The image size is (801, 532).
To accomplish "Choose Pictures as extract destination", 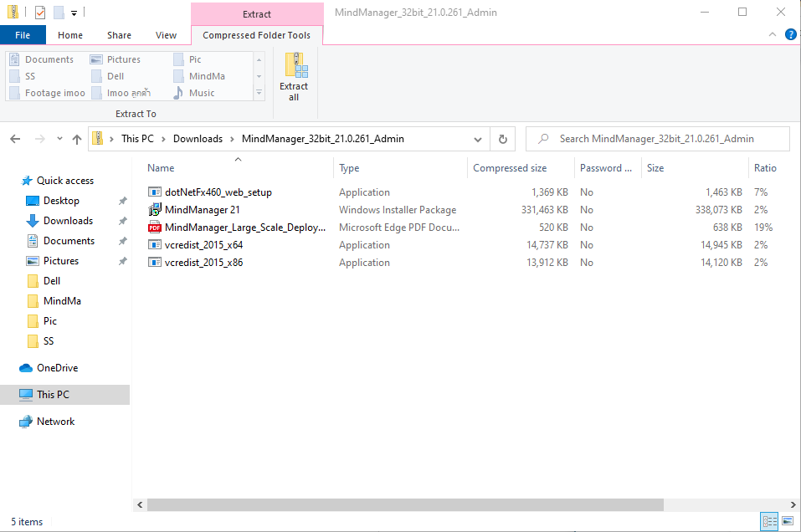I will point(116,59).
